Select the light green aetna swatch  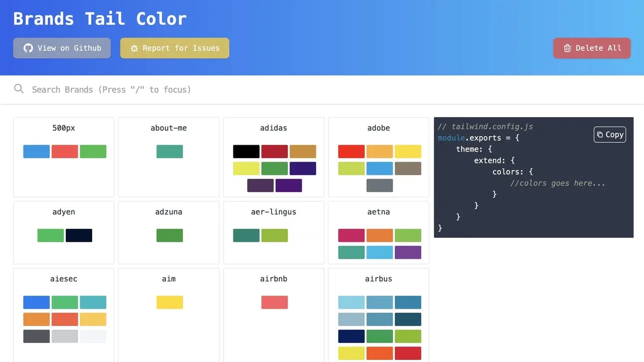408,235
